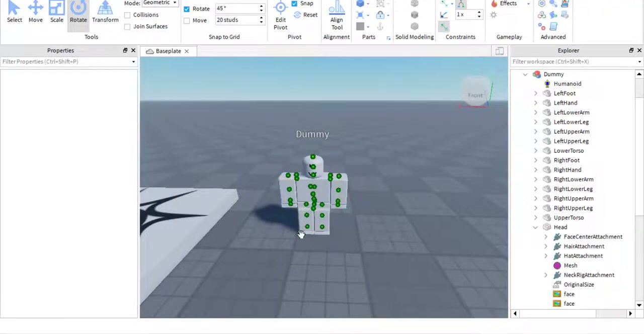The image size is (644, 334).
Task: Click Filter Properties search field
Action: pos(65,61)
